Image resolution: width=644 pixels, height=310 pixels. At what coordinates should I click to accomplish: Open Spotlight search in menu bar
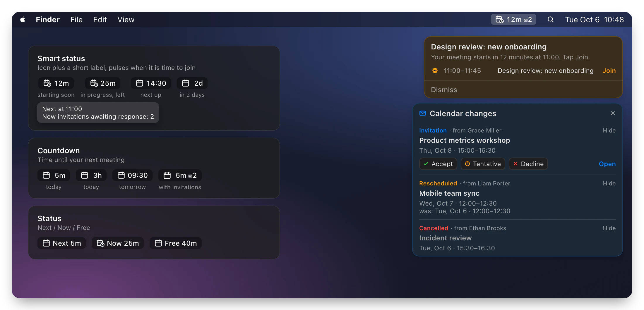(551, 20)
